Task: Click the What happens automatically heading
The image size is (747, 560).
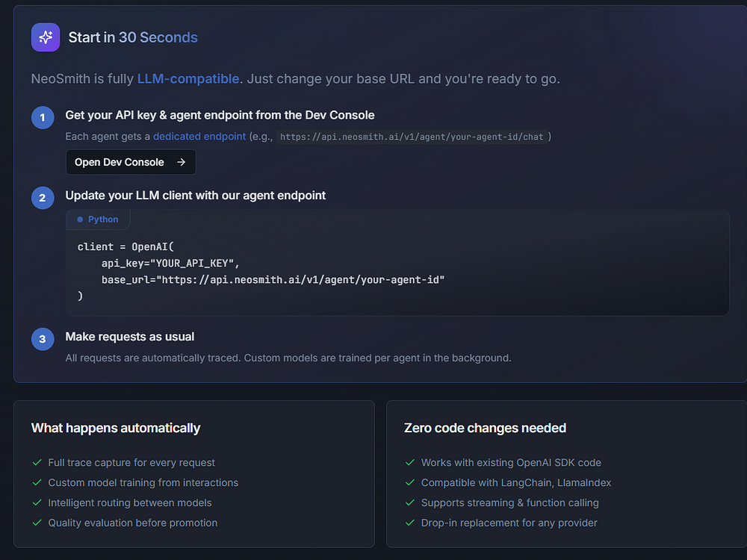Action: 116,428
